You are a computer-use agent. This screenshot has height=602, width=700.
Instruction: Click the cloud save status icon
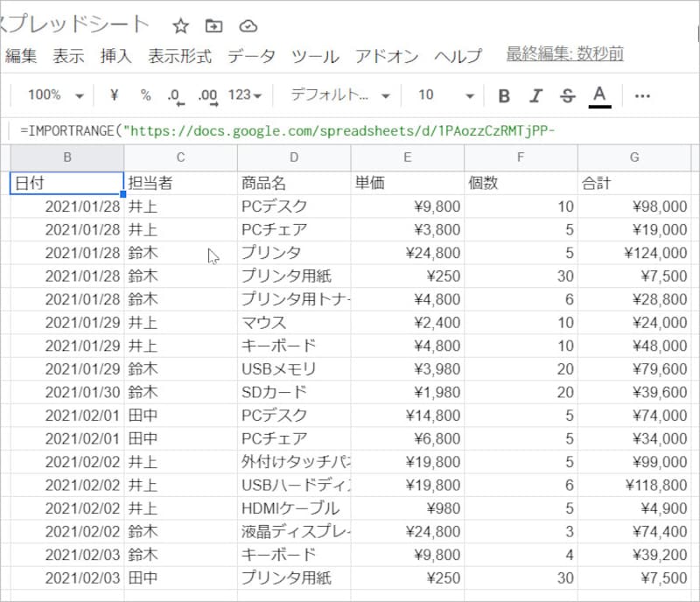pyautogui.click(x=248, y=25)
